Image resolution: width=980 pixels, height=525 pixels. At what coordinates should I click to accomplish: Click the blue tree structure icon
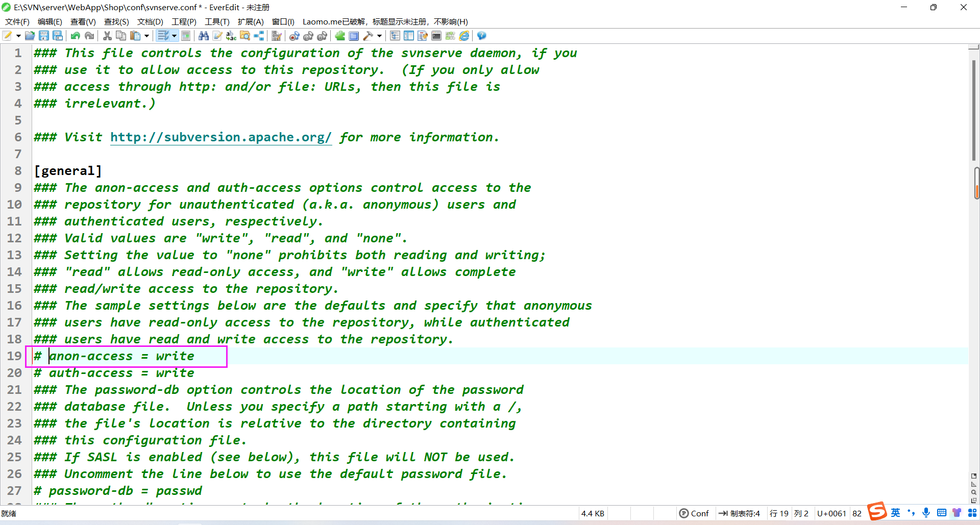[259, 36]
